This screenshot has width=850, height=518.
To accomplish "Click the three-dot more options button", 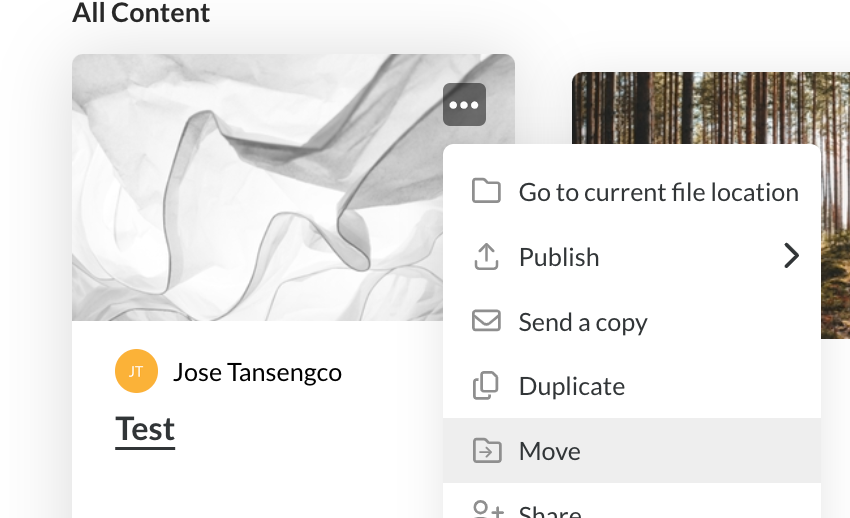I will pyautogui.click(x=464, y=105).
